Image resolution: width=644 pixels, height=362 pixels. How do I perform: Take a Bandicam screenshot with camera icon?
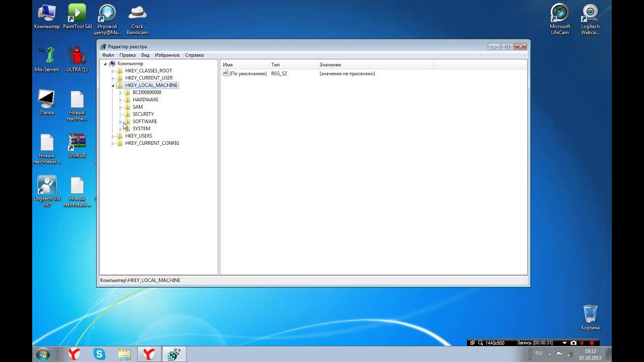(x=573, y=343)
